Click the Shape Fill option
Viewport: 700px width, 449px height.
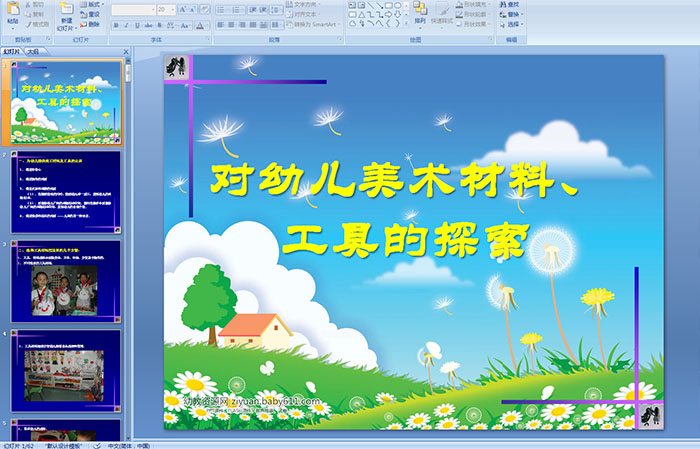point(473,4)
